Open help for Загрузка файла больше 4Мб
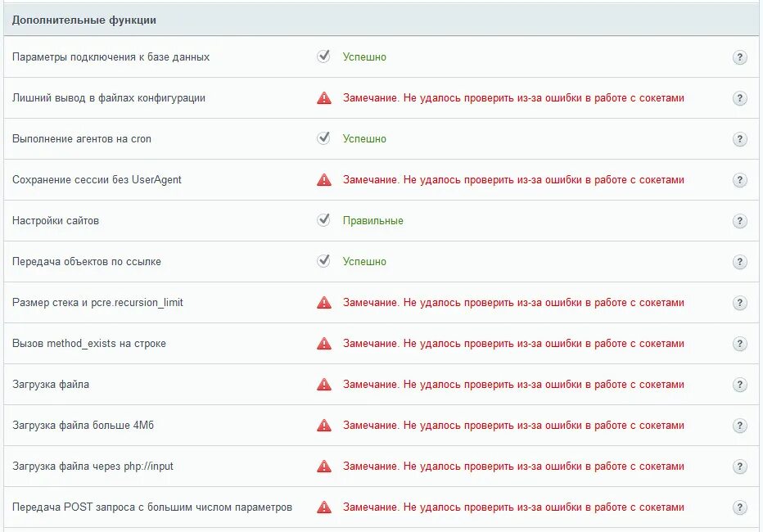Screen dimensions: 763x532 coord(739,426)
